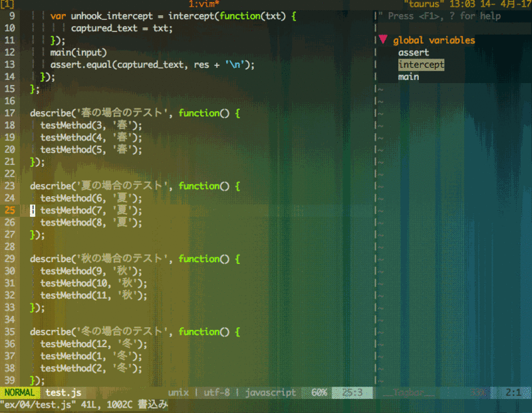Collapse the global variables tree in Tagbar
This screenshot has width=532, height=413.
tap(383, 39)
